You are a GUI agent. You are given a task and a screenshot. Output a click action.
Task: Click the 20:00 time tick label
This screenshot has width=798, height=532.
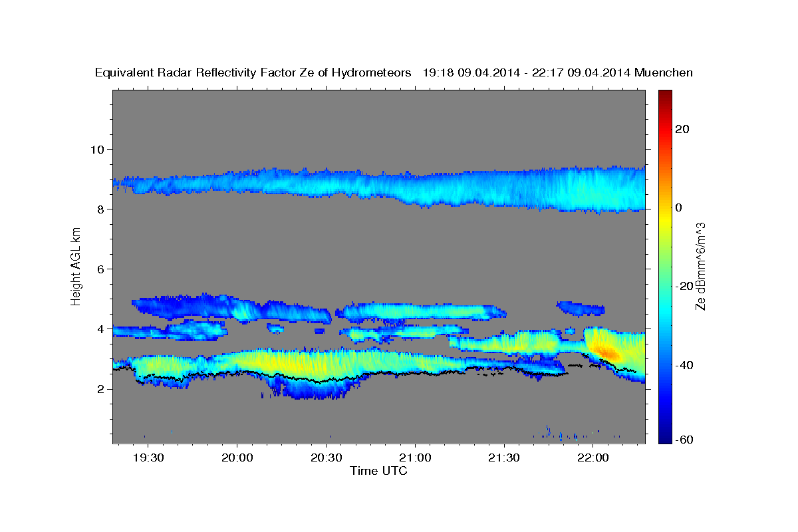[237, 458]
